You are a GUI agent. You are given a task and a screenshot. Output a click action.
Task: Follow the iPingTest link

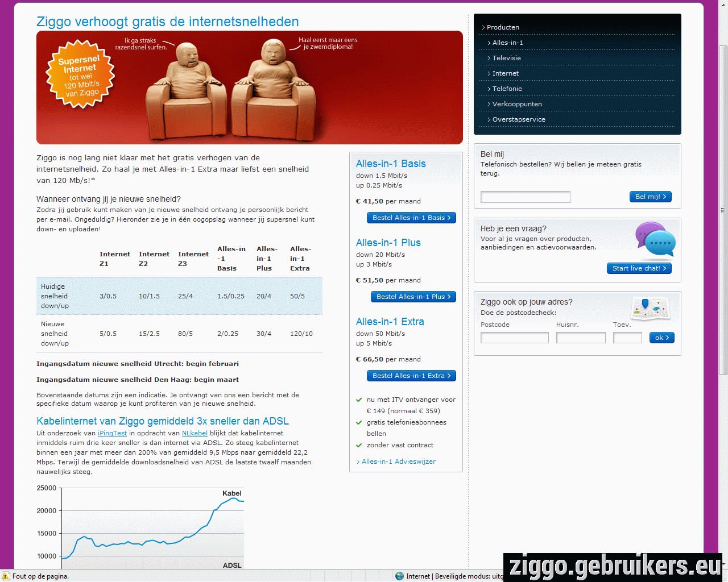click(112, 433)
